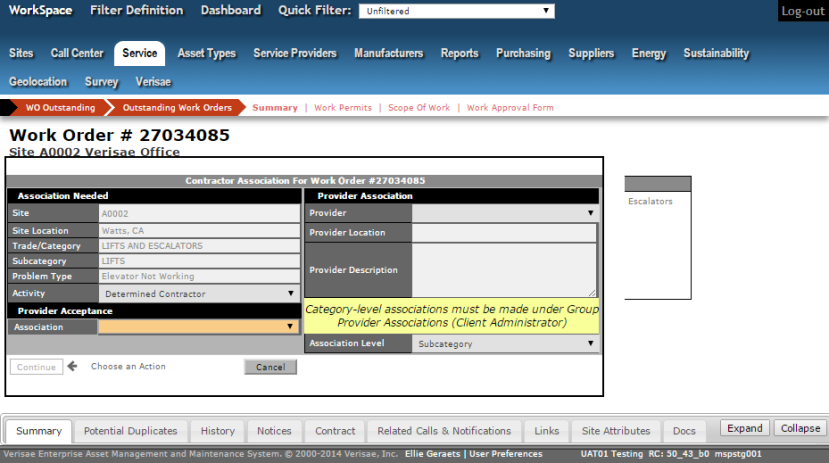Click inside the Provider Description text area
The image size is (829, 463).
(x=504, y=270)
